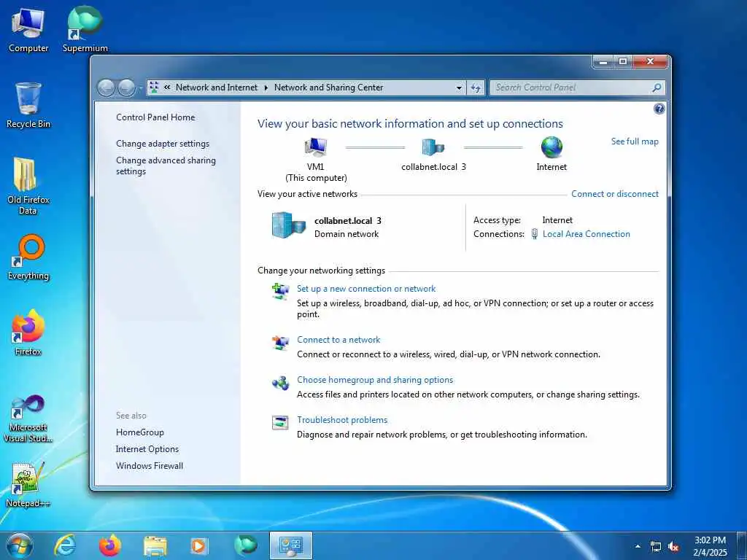The width and height of the screenshot is (747, 560).
Task: Click the Internet globe icon
Action: (x=551, y=147)
